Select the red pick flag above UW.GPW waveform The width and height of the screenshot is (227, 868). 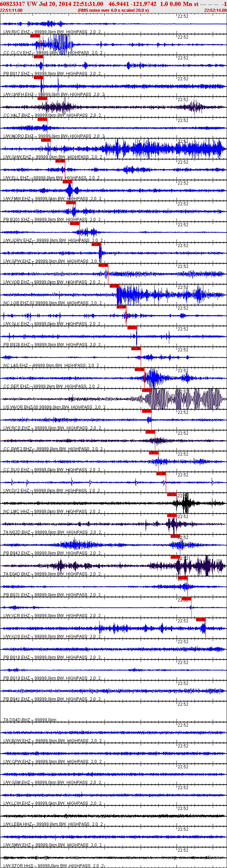96,244
